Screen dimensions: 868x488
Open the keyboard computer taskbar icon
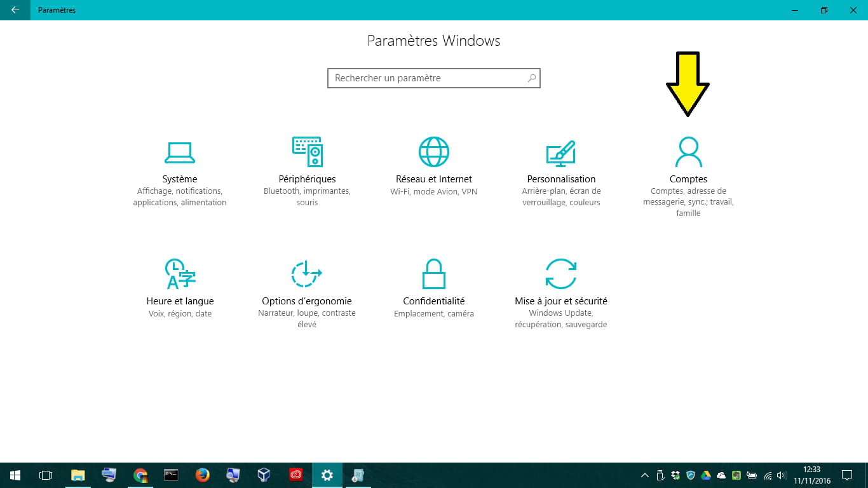(109, 475)
